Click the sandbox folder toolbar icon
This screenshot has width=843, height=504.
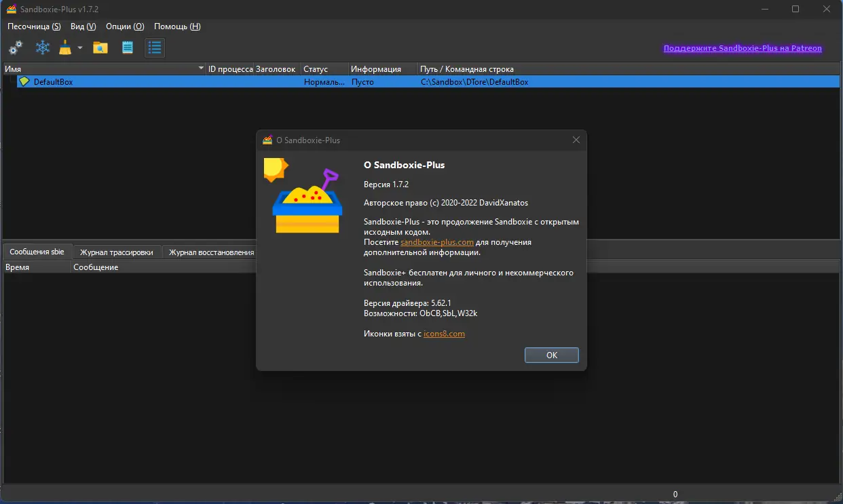100,47
